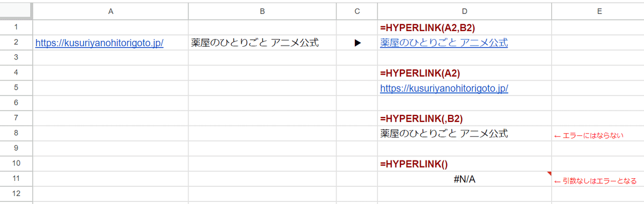
Task: Select row 5 header
Action: (17, 88)
